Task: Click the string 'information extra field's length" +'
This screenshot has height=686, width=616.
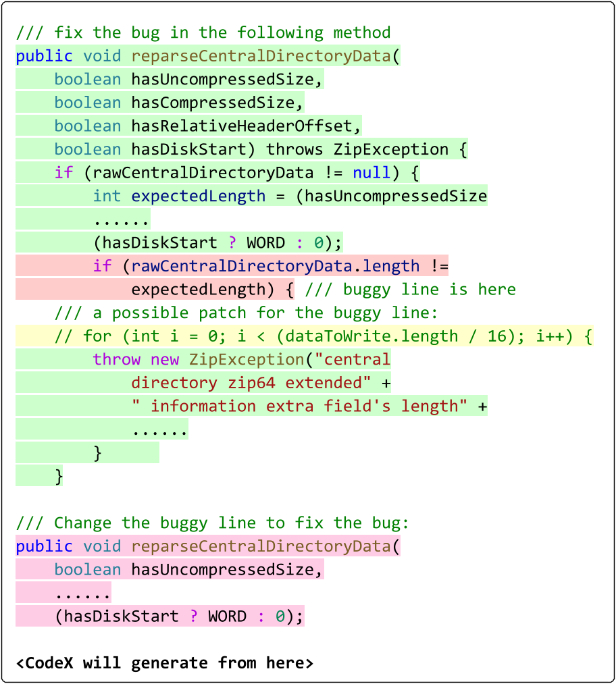Action: click(x=309, y=406)
